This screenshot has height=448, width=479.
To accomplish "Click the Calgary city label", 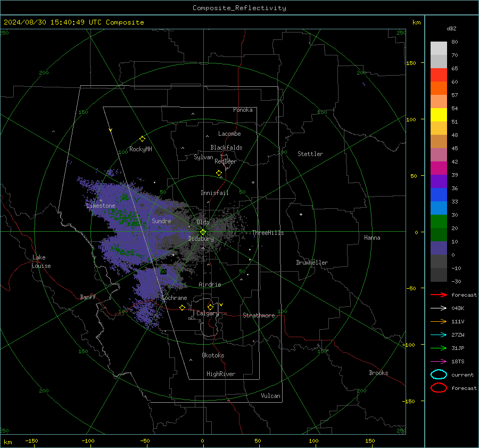I will 208,313.
